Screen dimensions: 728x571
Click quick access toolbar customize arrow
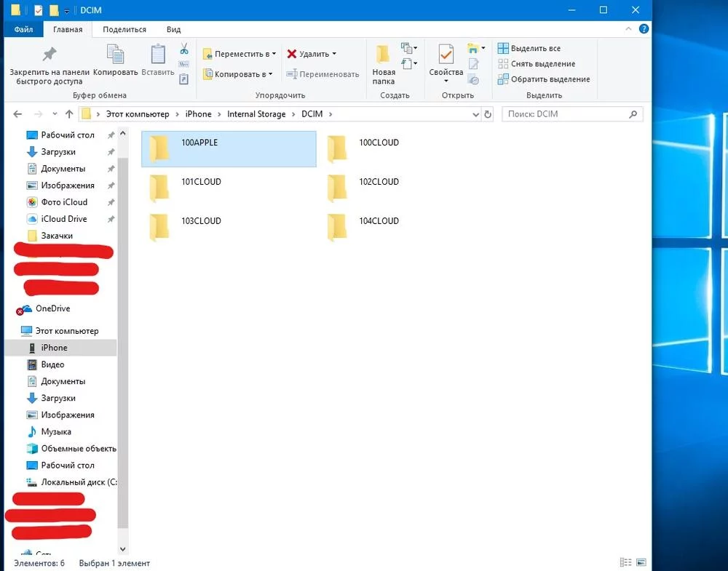coord(66,11)
